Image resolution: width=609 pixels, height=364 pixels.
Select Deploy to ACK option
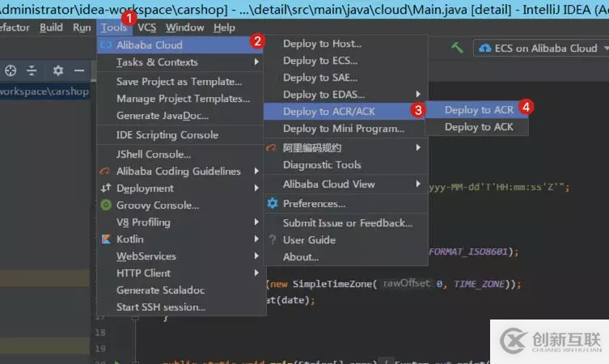(x=478, y=127)
